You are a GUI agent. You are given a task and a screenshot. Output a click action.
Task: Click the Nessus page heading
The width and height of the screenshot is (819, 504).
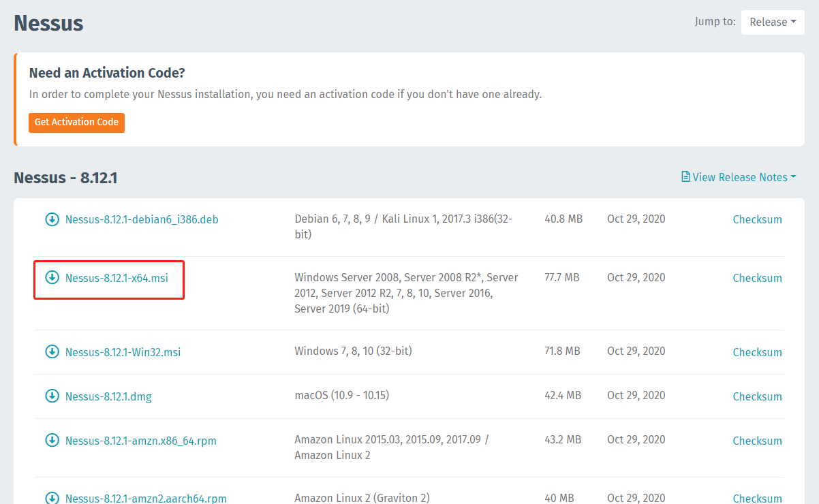[48, 22]
